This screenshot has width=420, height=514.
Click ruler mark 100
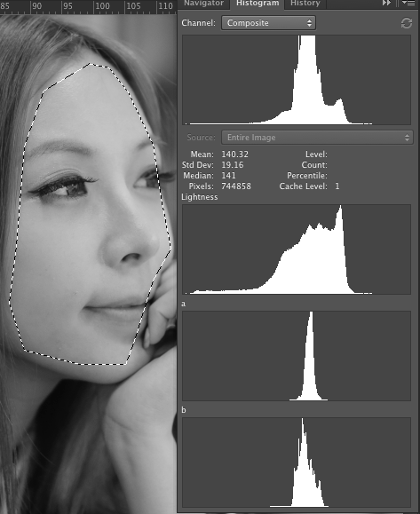102,6
